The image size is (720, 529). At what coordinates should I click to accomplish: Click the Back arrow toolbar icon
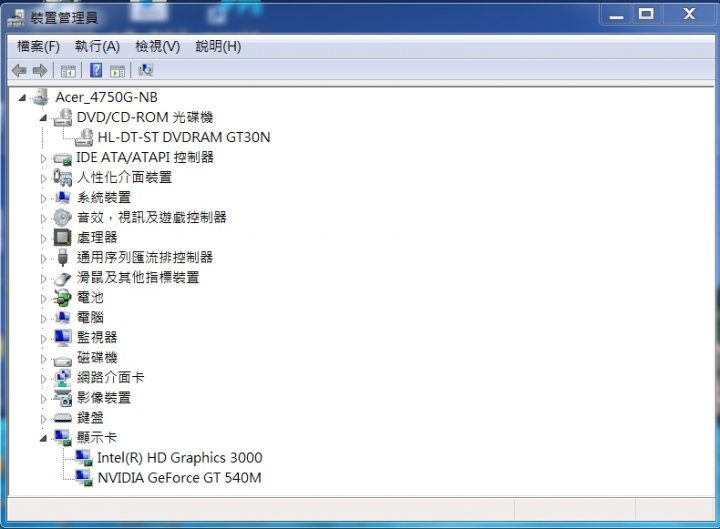tap(19, 71)
